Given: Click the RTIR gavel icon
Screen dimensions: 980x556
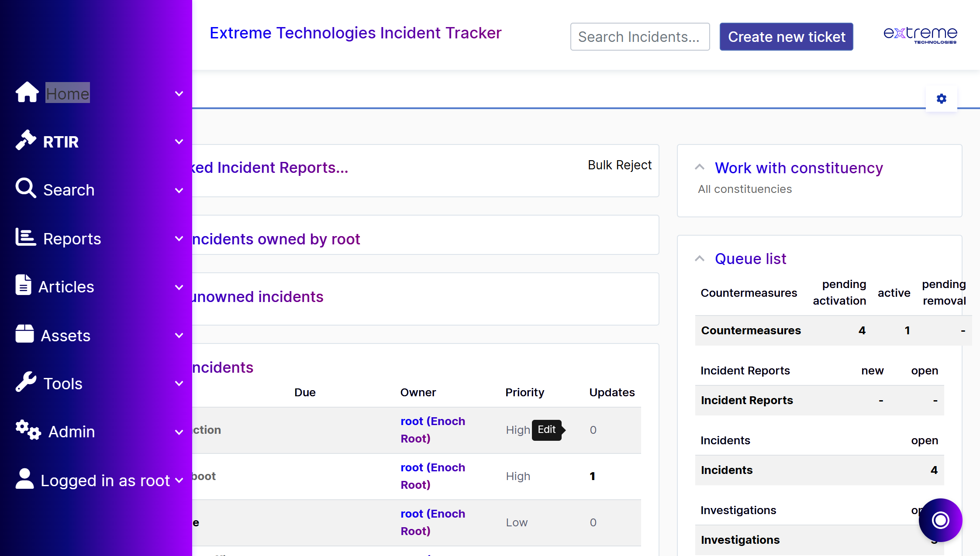Looking at the screenshot, I should pos(26,141).
